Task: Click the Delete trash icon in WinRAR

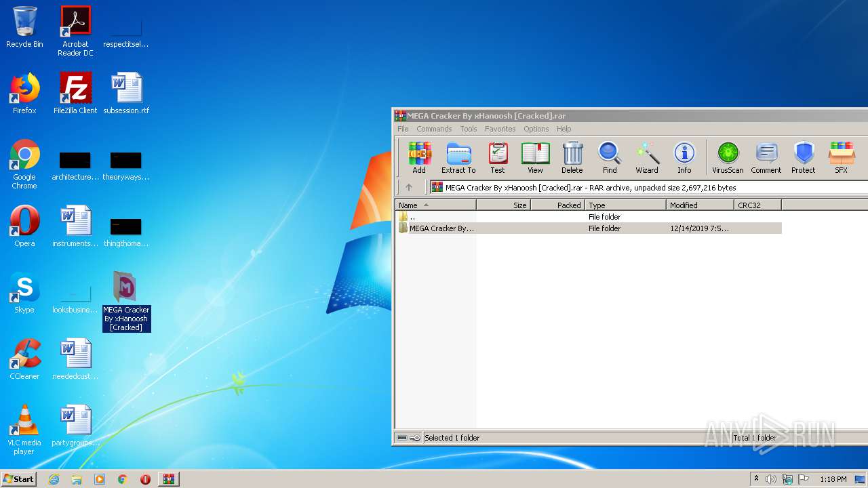Action: [x=572, y=157]
